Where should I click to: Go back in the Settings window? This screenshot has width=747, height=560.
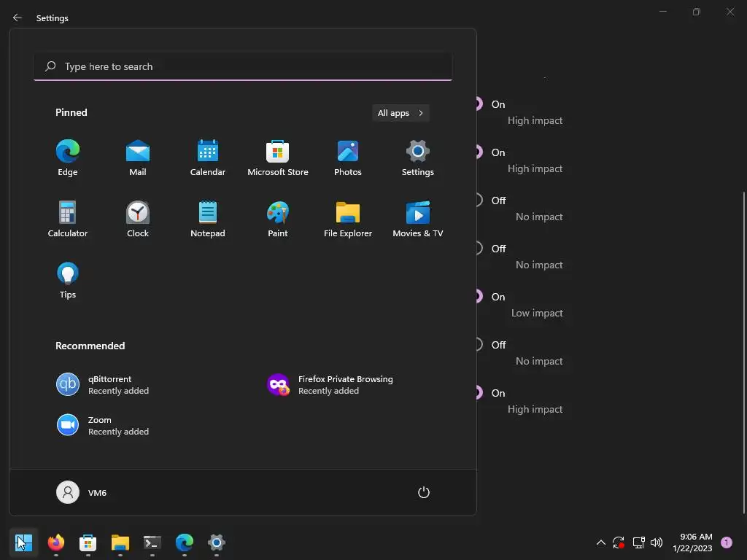(x=18, y=17)
